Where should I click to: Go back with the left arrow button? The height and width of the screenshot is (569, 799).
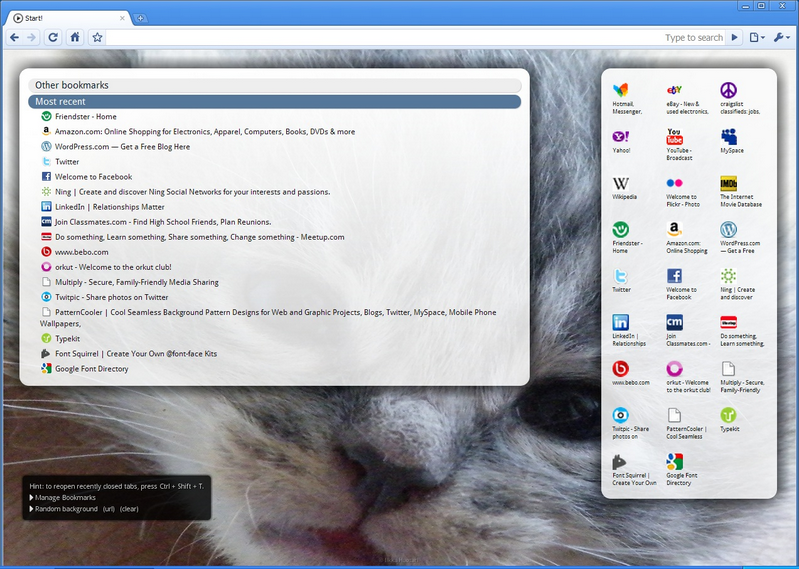(15, 37)
